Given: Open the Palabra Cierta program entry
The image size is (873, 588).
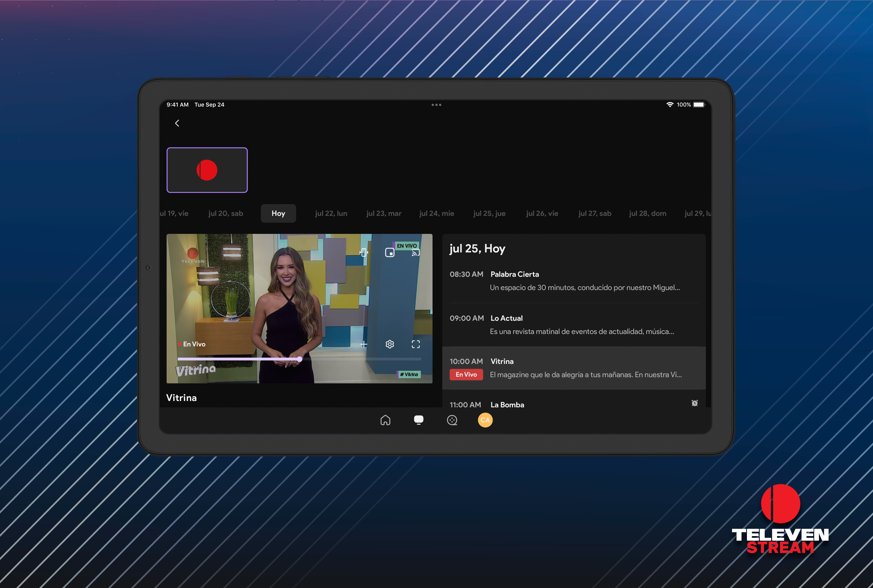Looking at the screenshot, I should (574, 281).
